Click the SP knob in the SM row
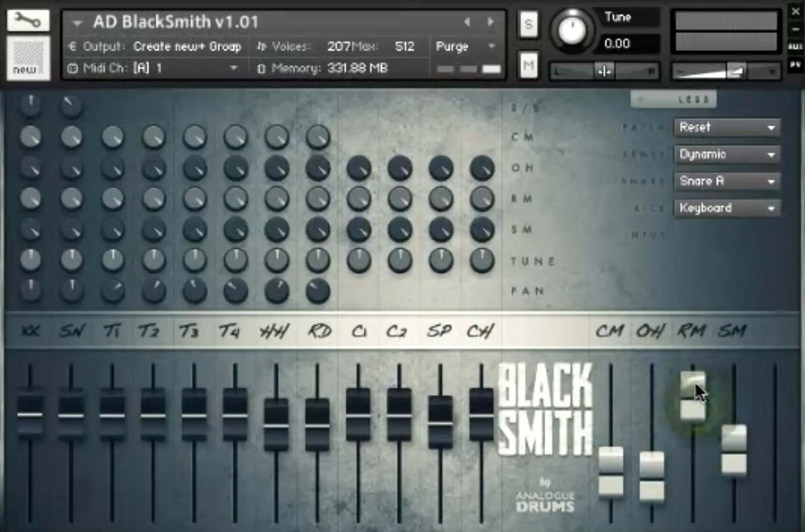Image resolution: width=805 pixels, height=532 pixels. (x=441, y=230)
